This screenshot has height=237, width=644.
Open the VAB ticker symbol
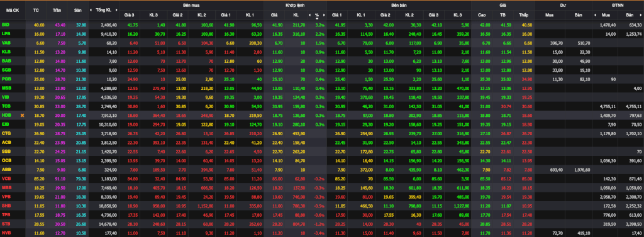coord(6,43)
